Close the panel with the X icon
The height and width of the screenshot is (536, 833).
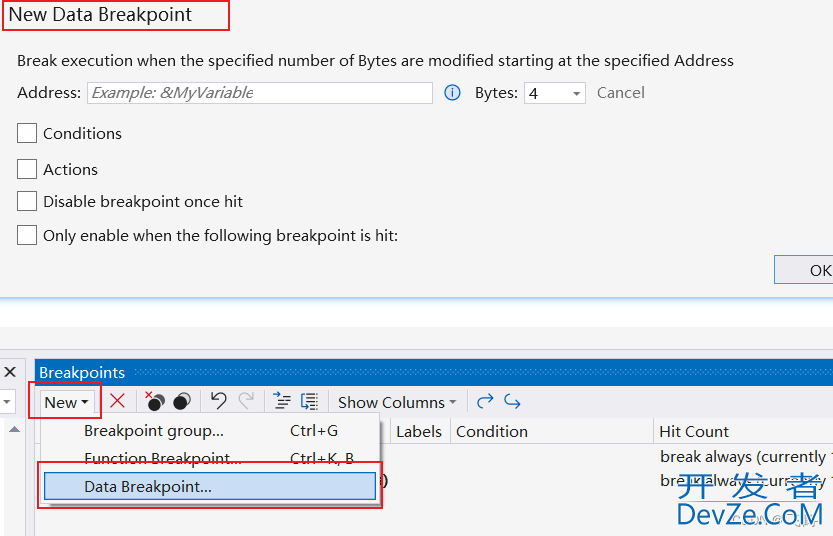(10, 372)
